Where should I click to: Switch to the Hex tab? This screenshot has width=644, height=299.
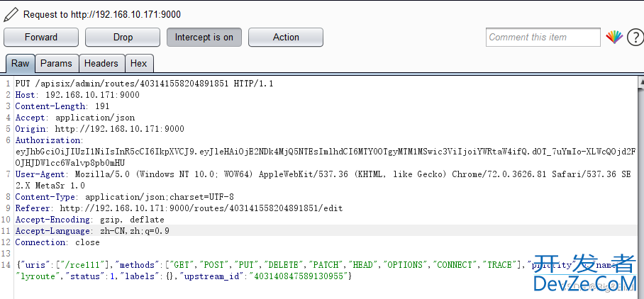click(x=139, y=64)
